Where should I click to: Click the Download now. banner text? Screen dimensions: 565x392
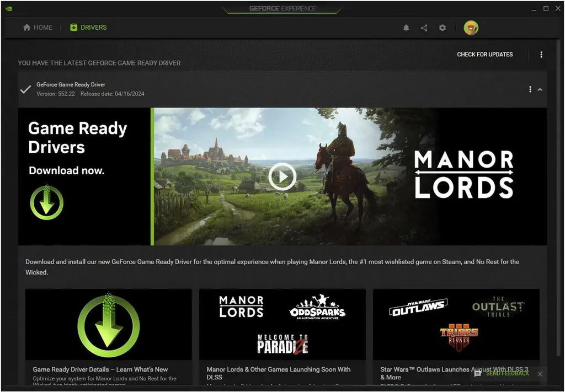[67, 170]
